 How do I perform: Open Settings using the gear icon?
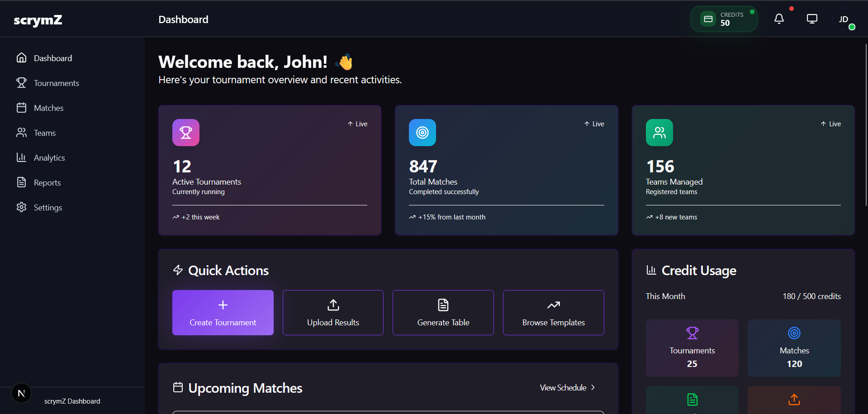coord(21,207)
